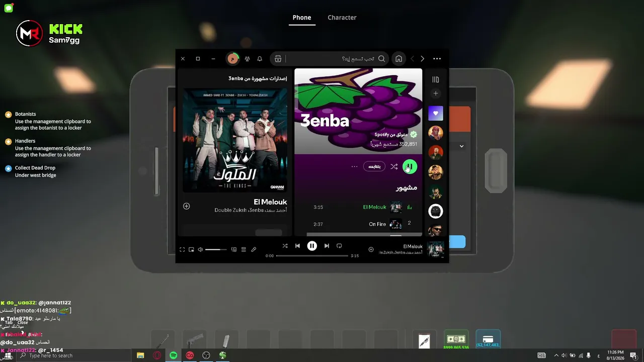Screen dimensions: 644x362
Task: Click the Windows search box
Action: 73,355
